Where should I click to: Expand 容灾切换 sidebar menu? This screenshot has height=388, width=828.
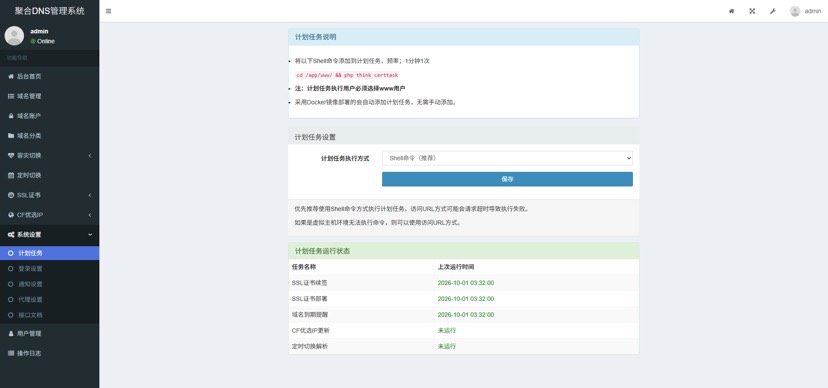50,156
